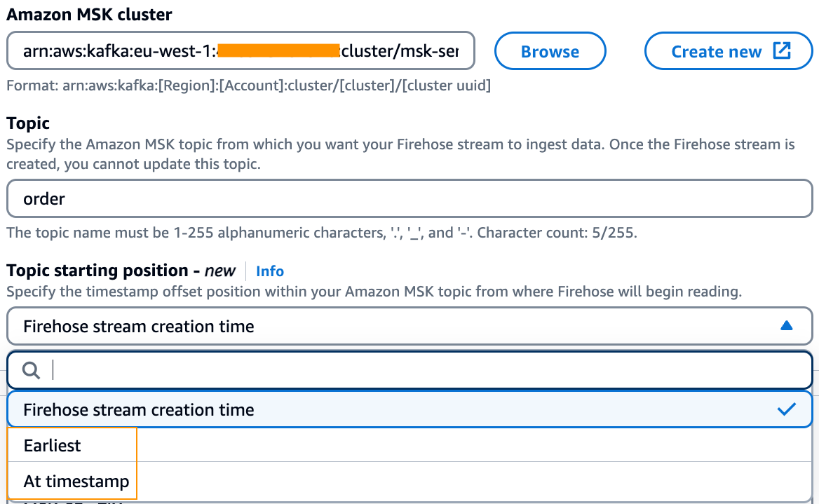Click the 'Topic' heading label
Viewport: 819px width, 504px height.
coord(28,123)
